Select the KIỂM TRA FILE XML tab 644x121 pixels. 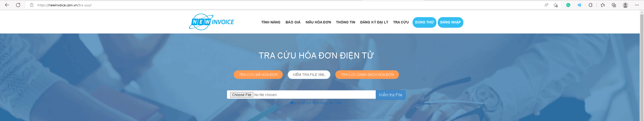point(309,75)
